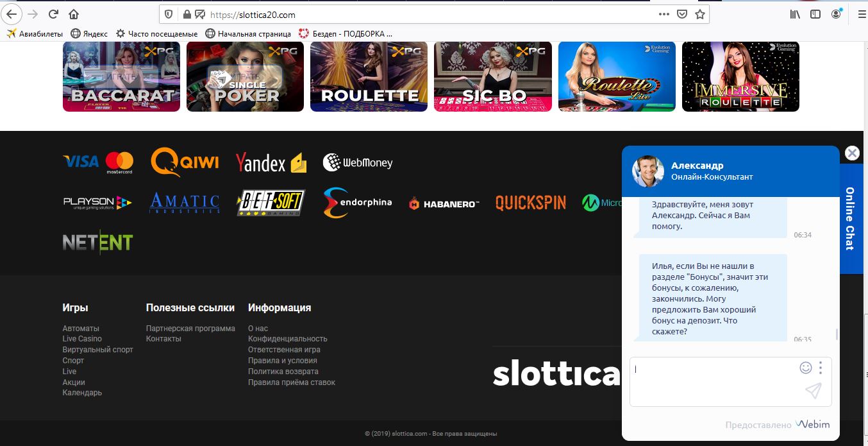Click the QIWI payment logo
Viewport: 868px width, 446px height.
click(x=185, y=162)
